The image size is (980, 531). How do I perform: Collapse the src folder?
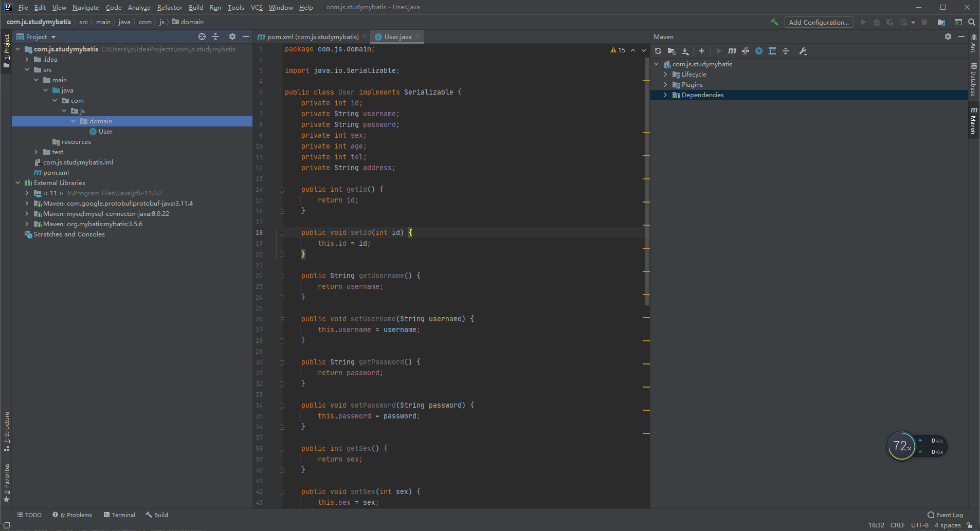tap(27, 70)
